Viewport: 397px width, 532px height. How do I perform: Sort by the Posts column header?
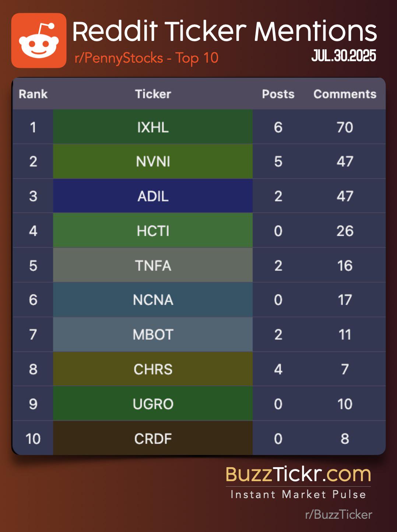(x=278, y=94)
